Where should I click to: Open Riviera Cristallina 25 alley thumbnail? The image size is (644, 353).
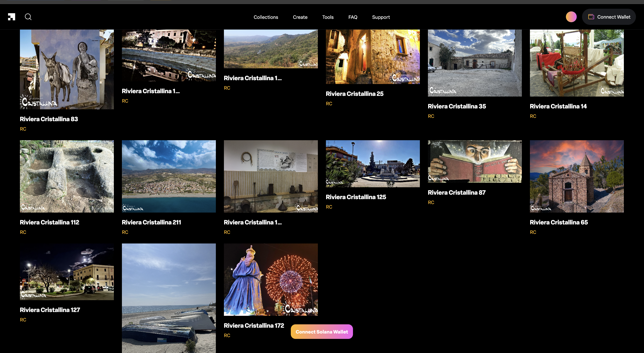coord(373,57)
